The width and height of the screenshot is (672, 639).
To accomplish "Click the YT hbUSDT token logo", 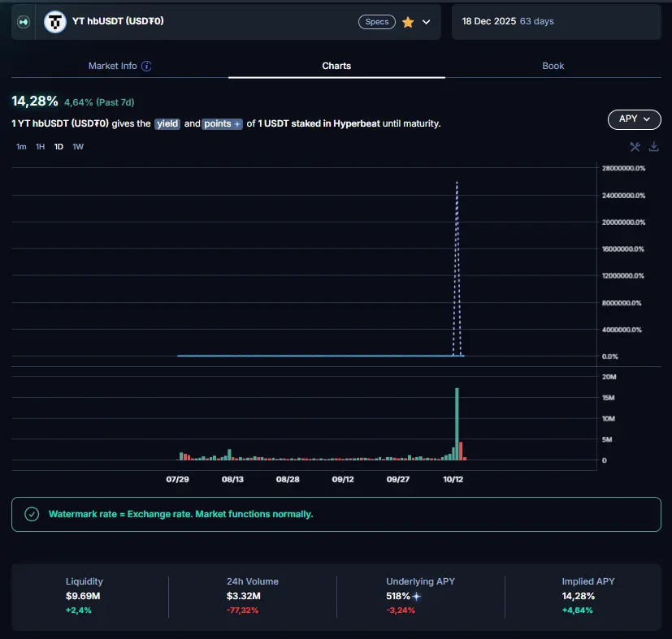I will 54,22.
